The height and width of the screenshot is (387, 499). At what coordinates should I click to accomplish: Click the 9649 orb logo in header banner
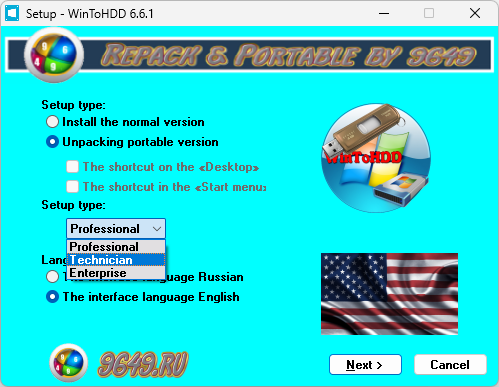54,55
